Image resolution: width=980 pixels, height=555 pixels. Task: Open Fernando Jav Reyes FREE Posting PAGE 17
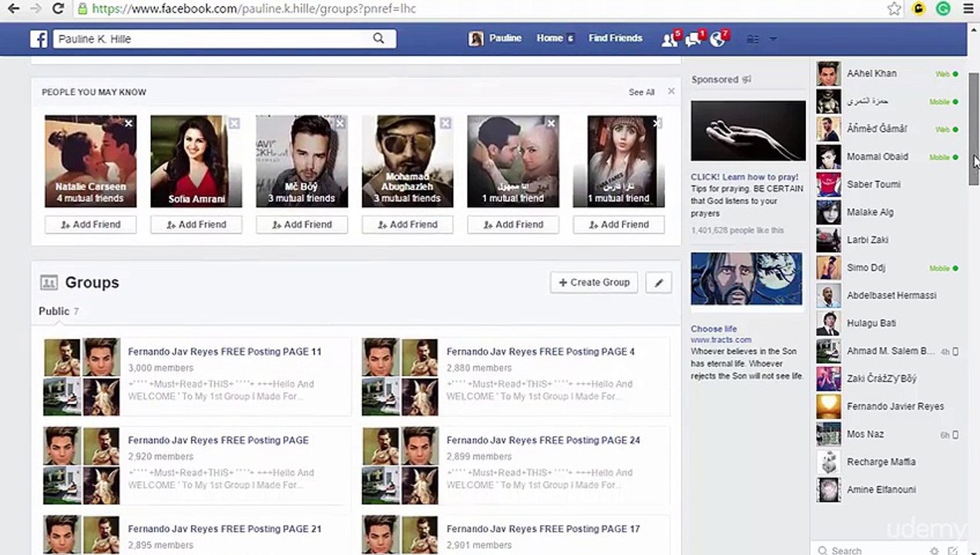[x=543, y=529]
